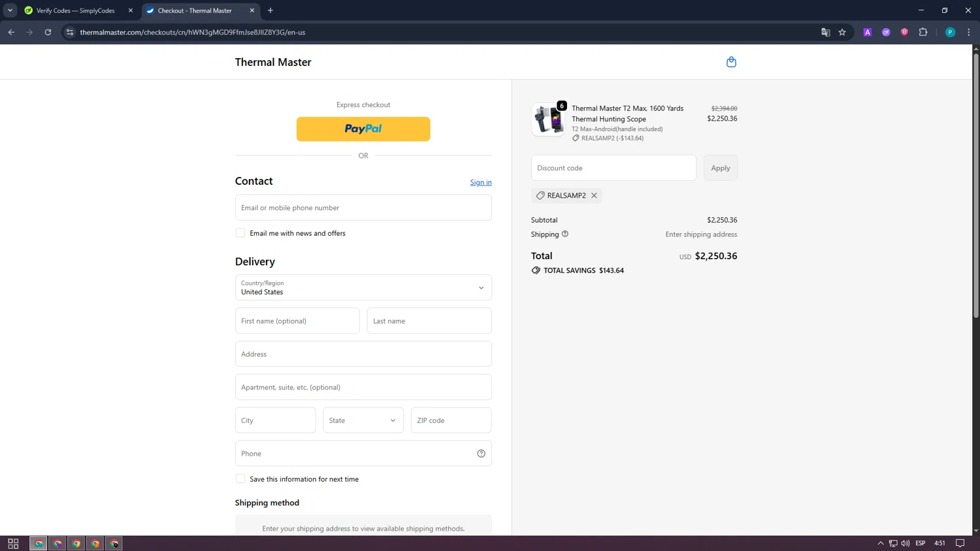Click the ZIP code field
980x551 pixels.
tap(451, 420)
